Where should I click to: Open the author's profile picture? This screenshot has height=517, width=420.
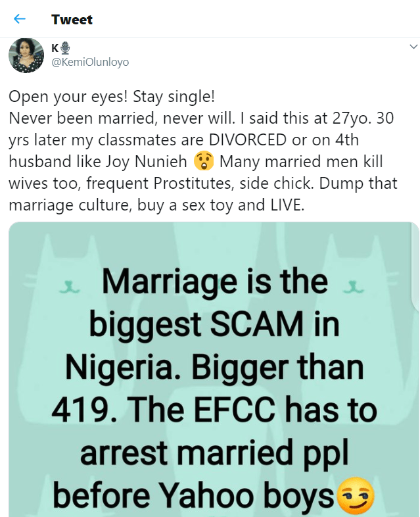coord(26,55)
